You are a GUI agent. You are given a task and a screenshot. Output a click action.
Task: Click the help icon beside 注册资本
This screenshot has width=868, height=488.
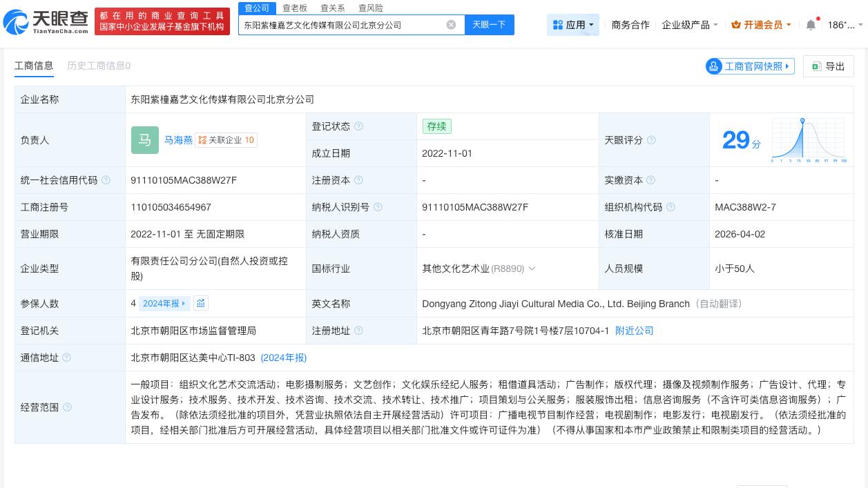(x=359, y=180)
